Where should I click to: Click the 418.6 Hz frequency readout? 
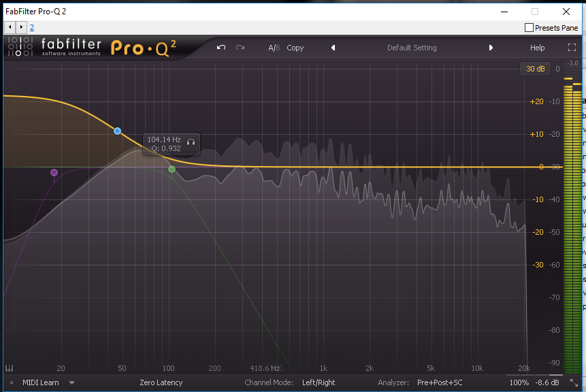pyautogui.click(x=265, y=368)
